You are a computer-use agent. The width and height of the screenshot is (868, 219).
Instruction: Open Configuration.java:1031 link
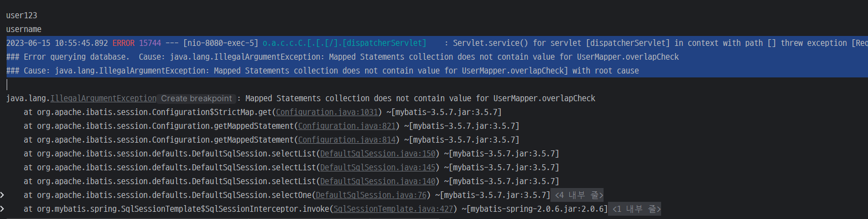[327, 112]
